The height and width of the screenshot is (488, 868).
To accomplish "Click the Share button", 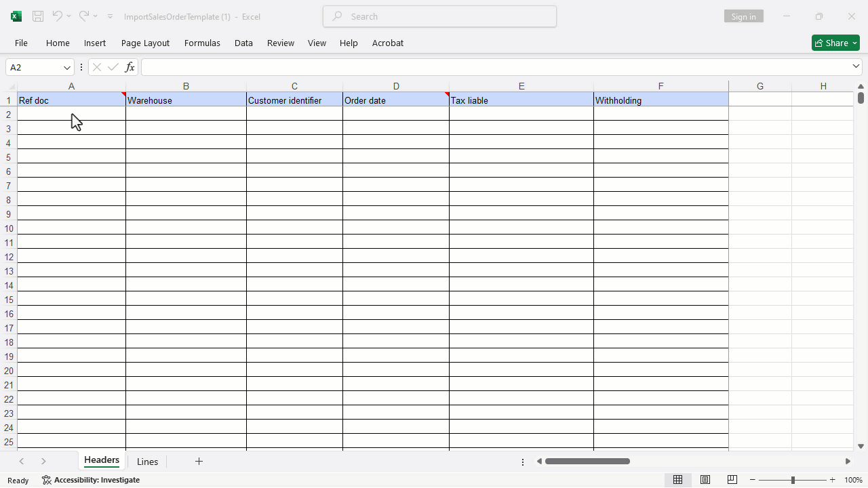I will click(835, 43).
